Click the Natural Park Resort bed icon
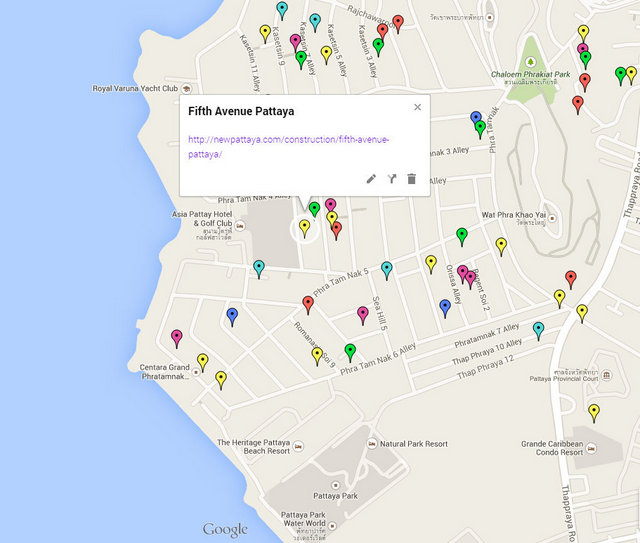Image resolution: width=640 pixels, height=543 pixels. tap(372, 444)
